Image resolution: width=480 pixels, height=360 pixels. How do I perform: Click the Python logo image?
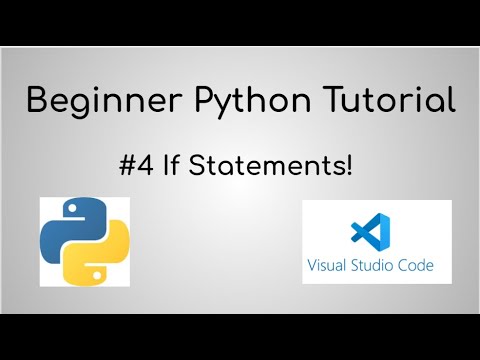coord(85,242)
